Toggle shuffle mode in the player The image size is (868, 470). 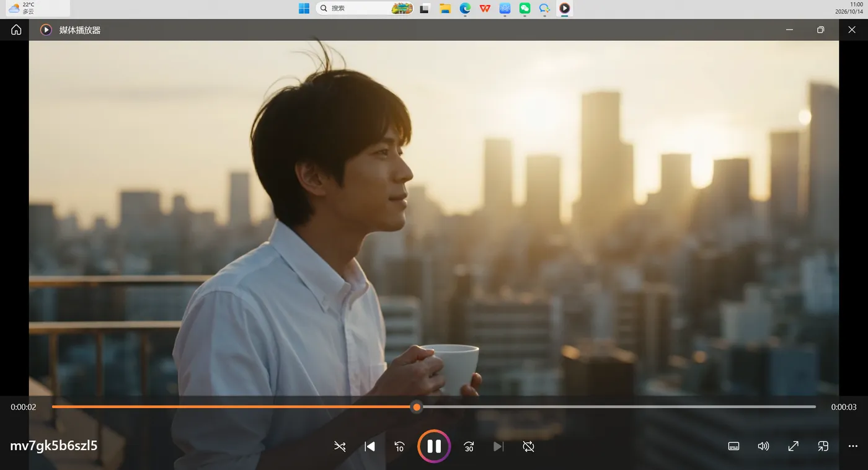340,446
